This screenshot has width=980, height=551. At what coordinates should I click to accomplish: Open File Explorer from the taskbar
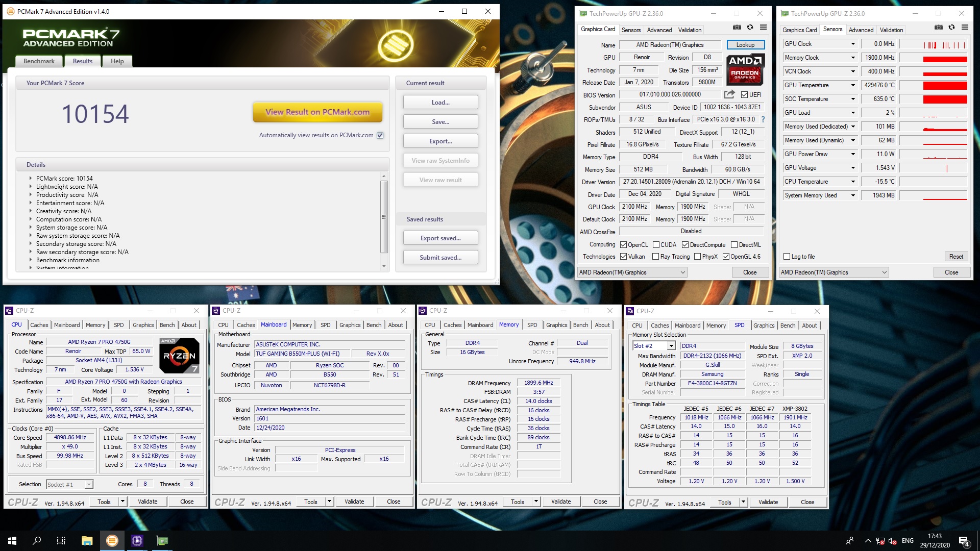coord(87,541)
